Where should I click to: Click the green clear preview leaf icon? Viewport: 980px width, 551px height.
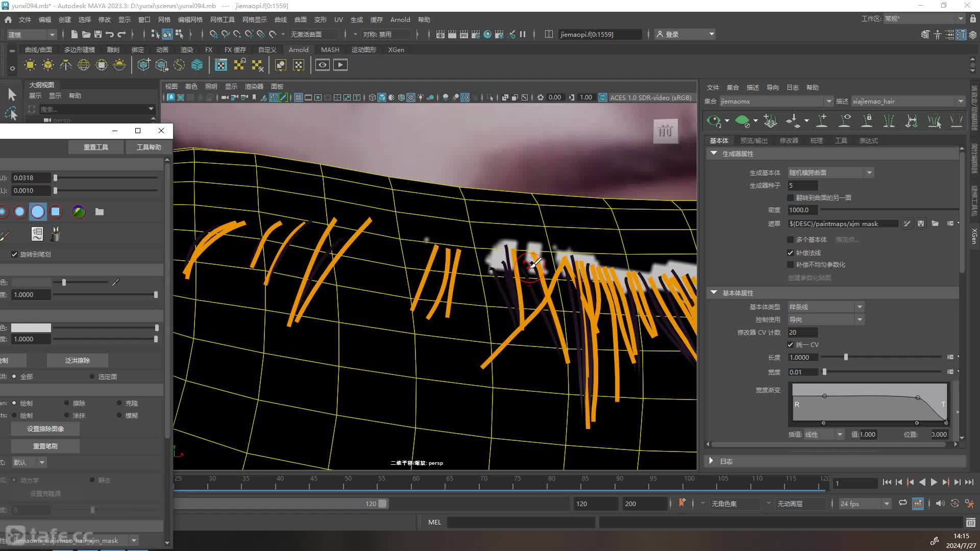(742, 121)
